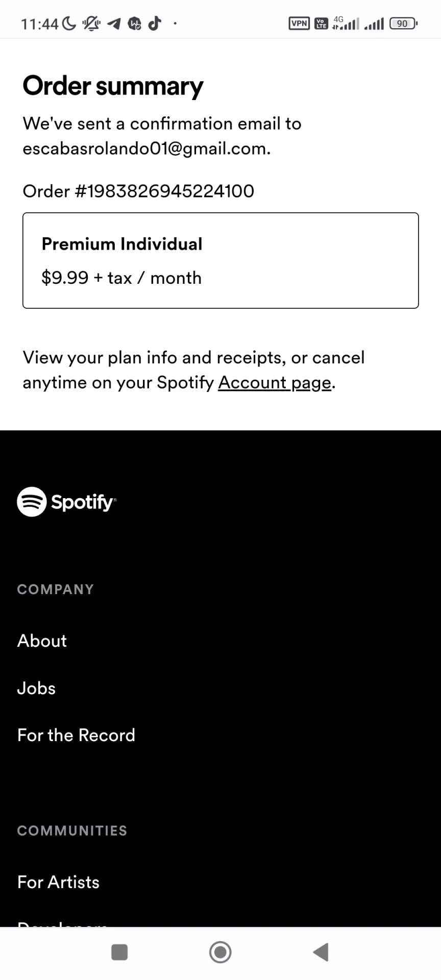Tap the 11:44 clock in status bar
This screenshot has height=980, width=441.
(40, 23)
